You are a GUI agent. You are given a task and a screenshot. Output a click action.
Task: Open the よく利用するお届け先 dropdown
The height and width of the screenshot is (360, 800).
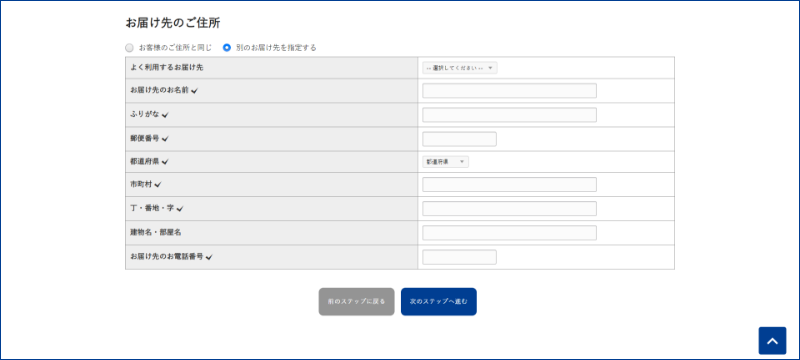[460, 68]
